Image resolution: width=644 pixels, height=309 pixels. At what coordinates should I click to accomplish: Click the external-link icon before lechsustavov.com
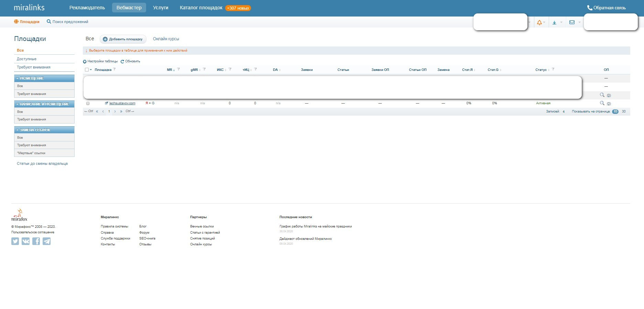[x=107, y=103]
